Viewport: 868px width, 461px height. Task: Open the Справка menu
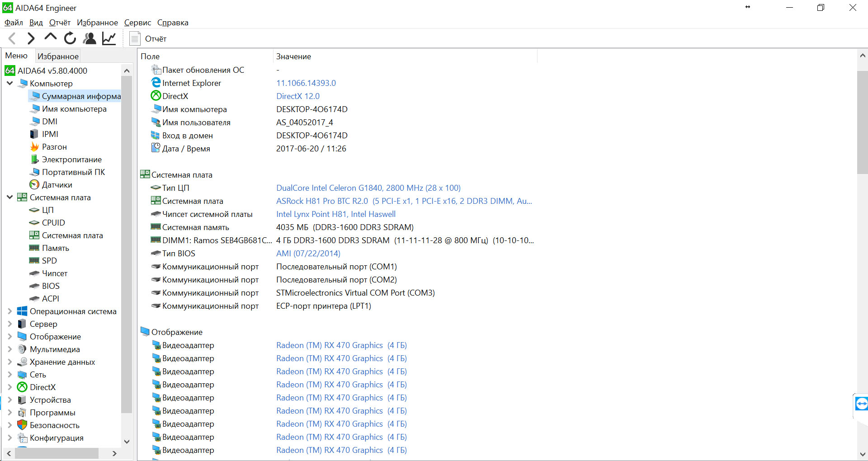tap(173, 23)
